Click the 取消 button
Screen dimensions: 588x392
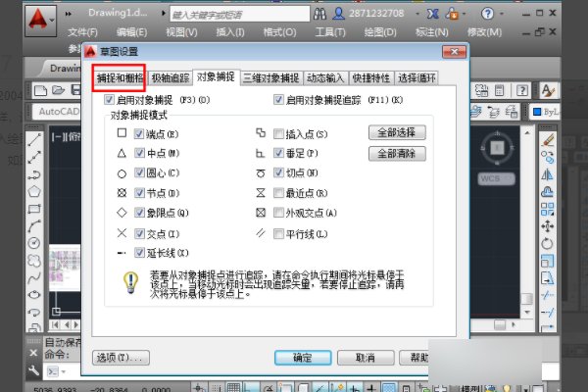[x=366, y=358]
